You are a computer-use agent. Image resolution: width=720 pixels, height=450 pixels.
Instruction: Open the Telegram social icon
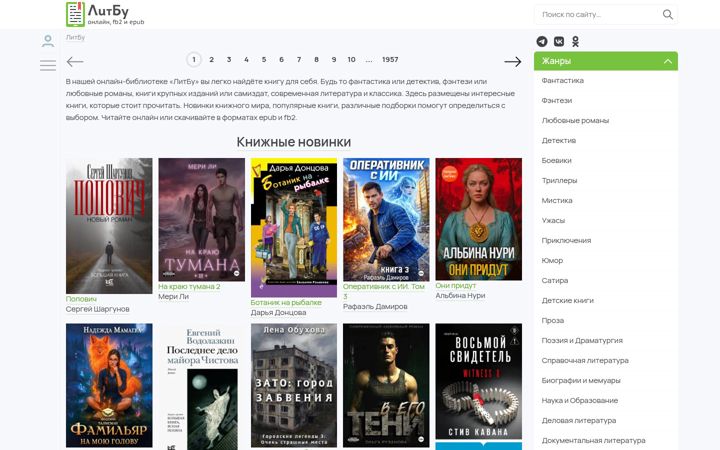click(x=542, y=41)
